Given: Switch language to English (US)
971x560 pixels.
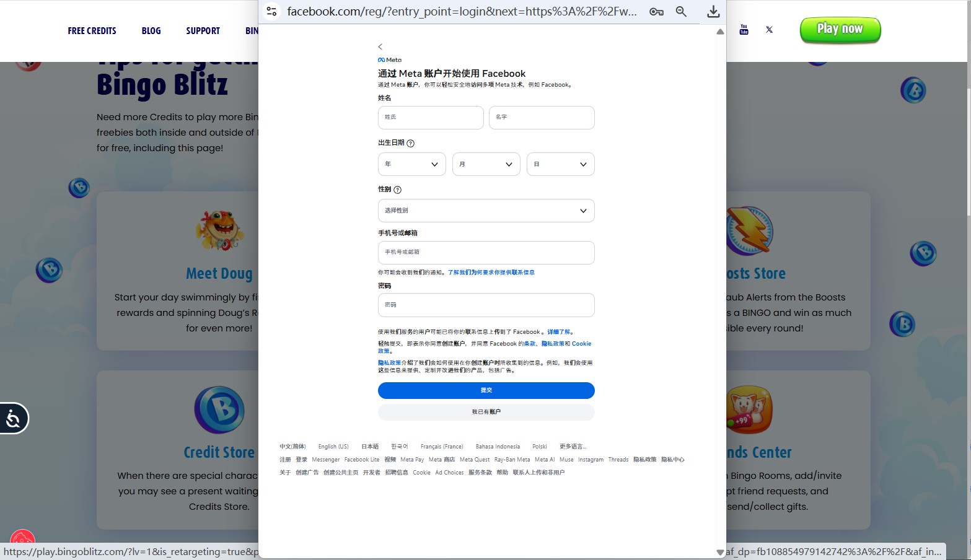Looking at the screenshot, I should 333,447.
